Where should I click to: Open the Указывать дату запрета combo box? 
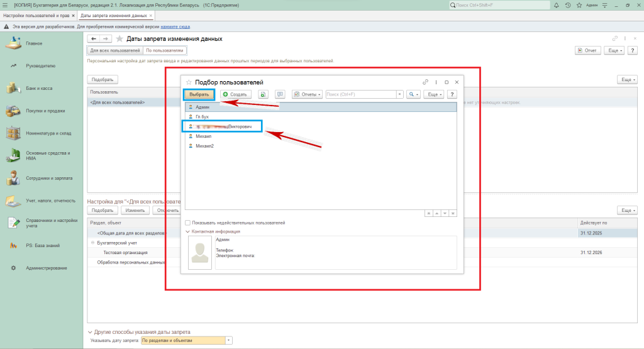(228, 340)
